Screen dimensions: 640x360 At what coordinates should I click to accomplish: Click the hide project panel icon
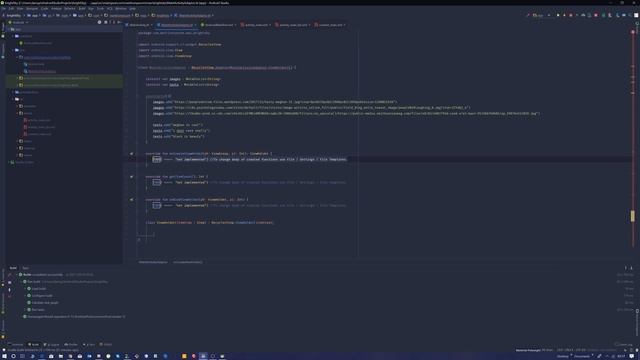point(119,22)
